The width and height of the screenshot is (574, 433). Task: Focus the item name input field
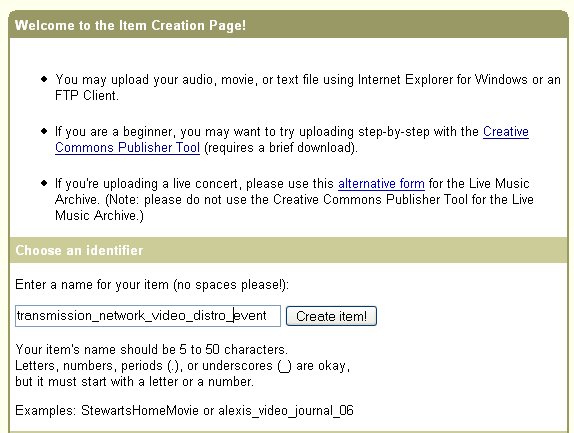[x=148, y=316]
